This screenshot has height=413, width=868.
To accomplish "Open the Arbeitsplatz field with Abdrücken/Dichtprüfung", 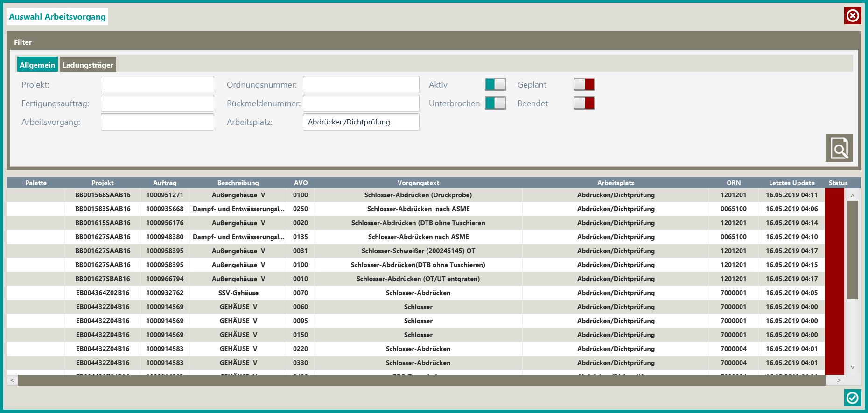I will click(x=361, y=122).
